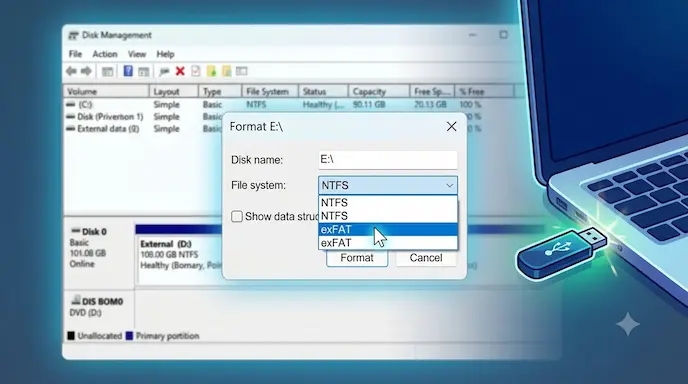Sort by the File System column header
The width and height of the screenshot is (688, 384).
pyautogui.click(x=270, y=91)
